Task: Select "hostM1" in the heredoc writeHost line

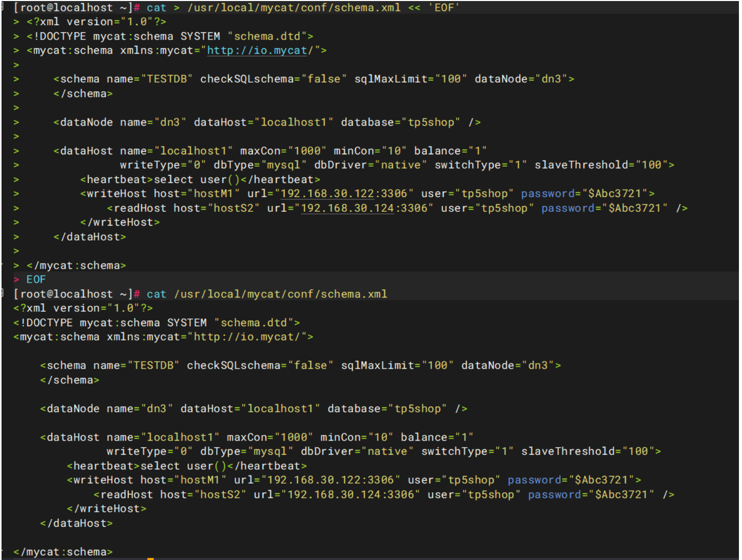Action: (x=214, y=193)
